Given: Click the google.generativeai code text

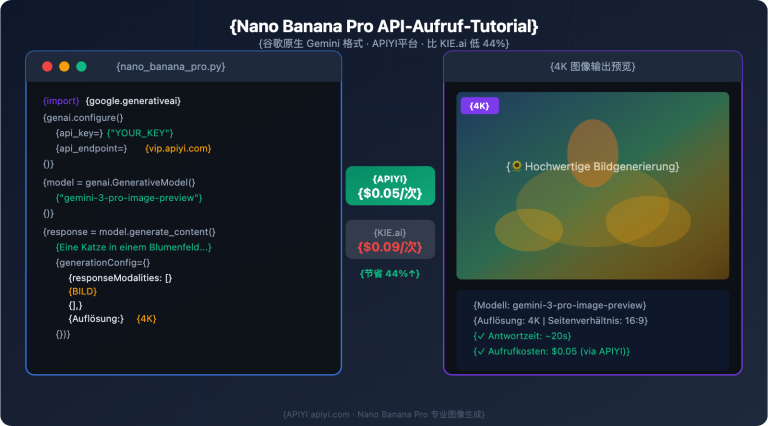Looking at the screenshot, I should pos(133,101).
